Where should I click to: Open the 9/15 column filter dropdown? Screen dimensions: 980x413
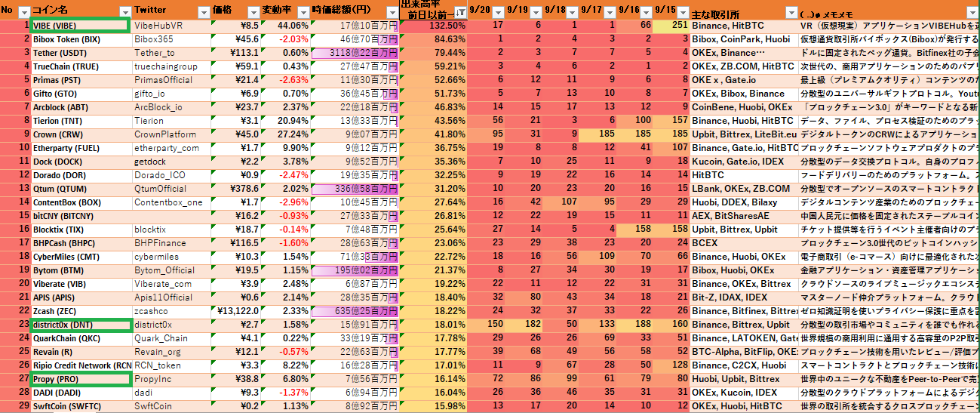coord(683,12)
